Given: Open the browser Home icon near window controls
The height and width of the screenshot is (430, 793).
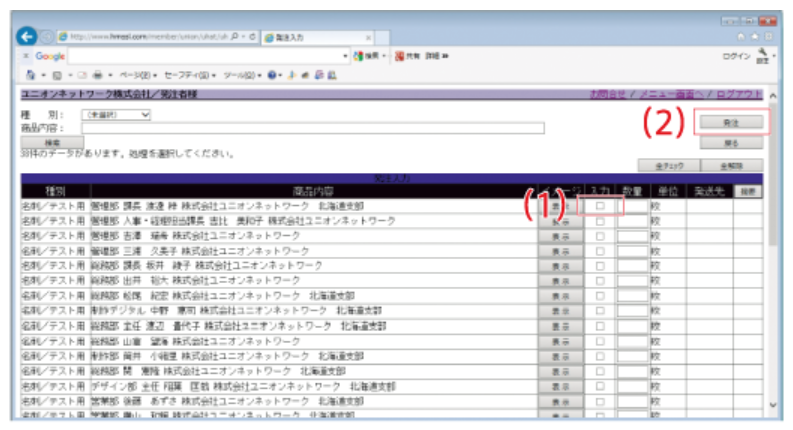Looking at the screenshot, I should 741,36.
